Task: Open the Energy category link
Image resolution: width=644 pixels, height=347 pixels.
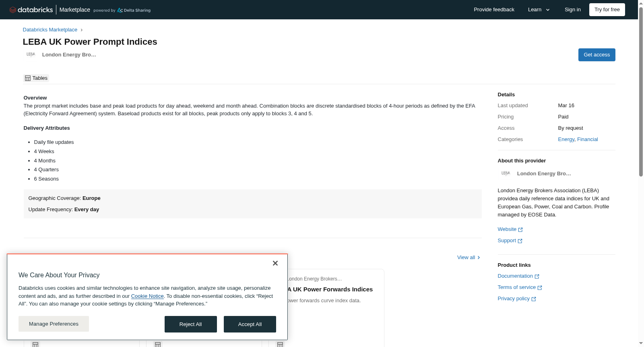Action: point(566,139)
